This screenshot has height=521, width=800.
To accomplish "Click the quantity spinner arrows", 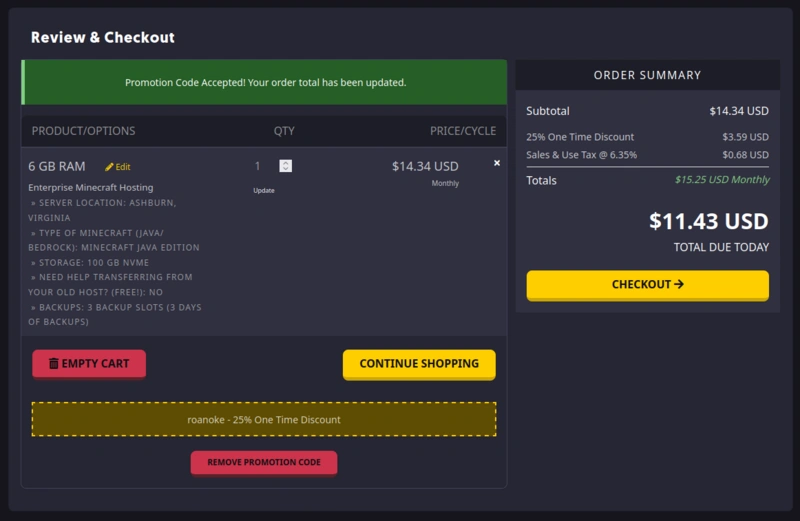I will pyautogui.click(x=286, y=166).
